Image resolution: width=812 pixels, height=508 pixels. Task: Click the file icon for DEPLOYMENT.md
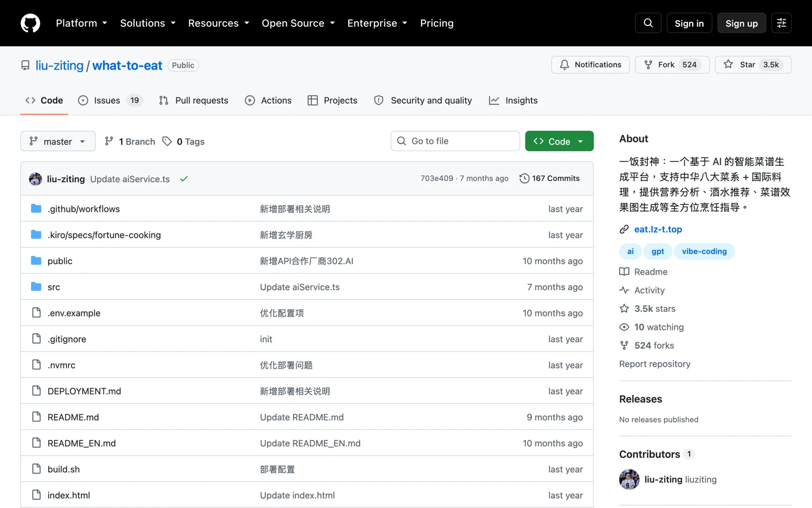tap(36, 391)
